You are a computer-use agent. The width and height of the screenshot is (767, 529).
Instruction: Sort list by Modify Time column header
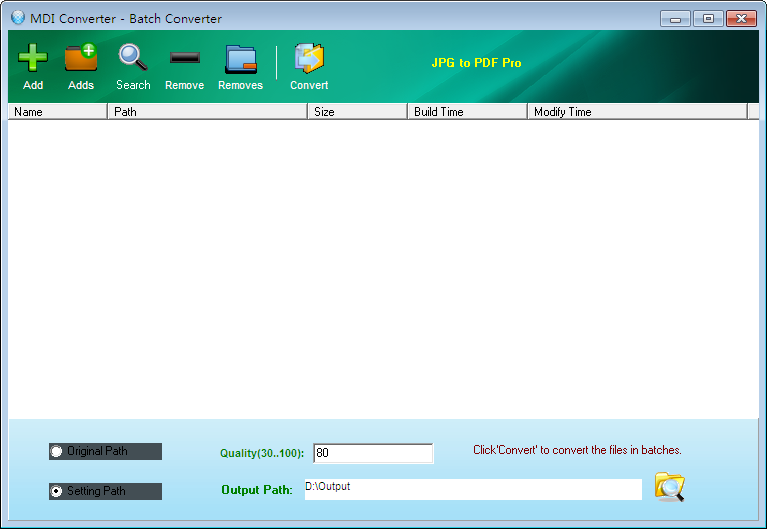point(638,112)
